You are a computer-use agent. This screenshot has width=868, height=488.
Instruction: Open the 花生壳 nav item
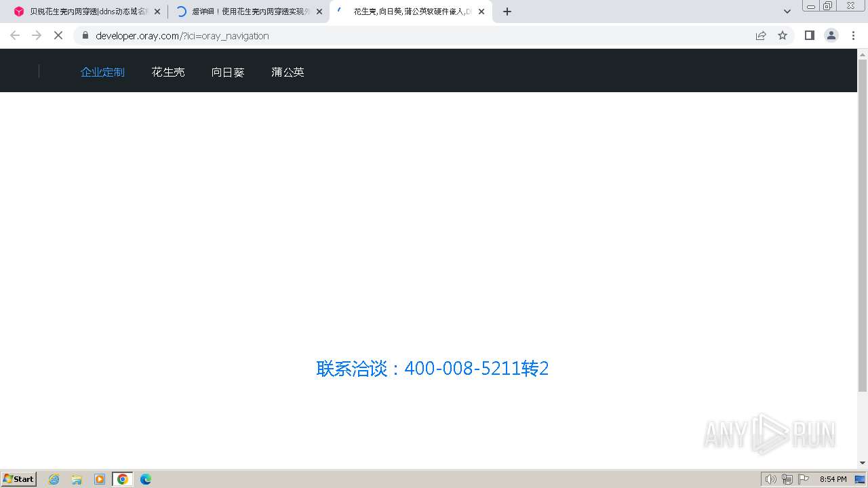[x=168, y=72]
